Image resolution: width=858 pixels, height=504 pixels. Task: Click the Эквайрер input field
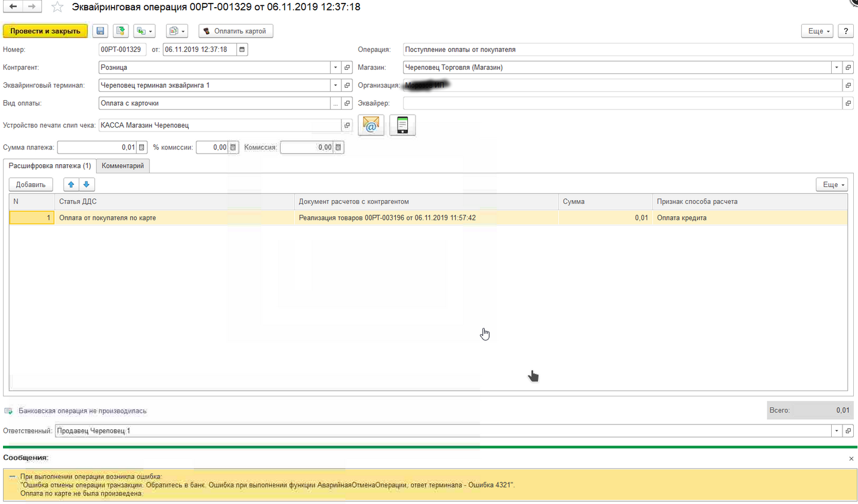pos(622,103)
